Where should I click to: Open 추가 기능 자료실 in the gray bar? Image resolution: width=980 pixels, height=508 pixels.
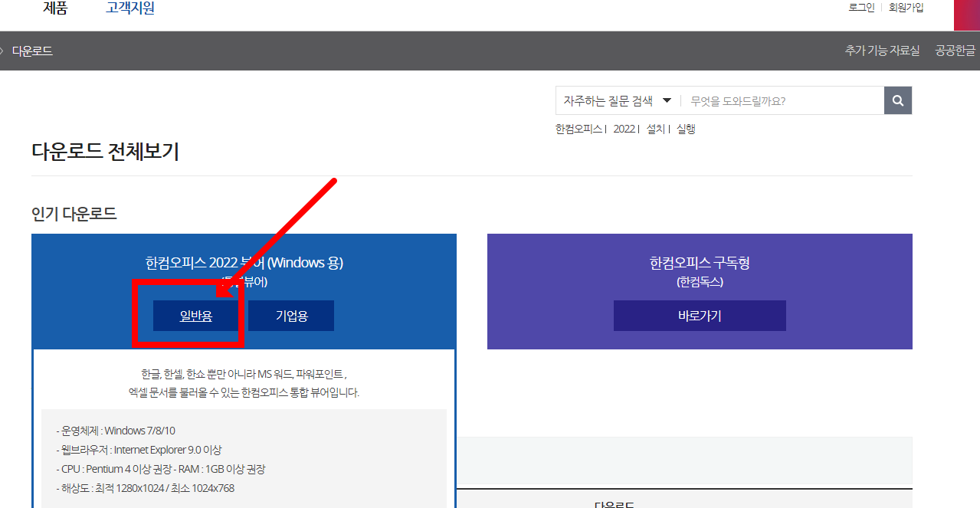tap(882, 51)
